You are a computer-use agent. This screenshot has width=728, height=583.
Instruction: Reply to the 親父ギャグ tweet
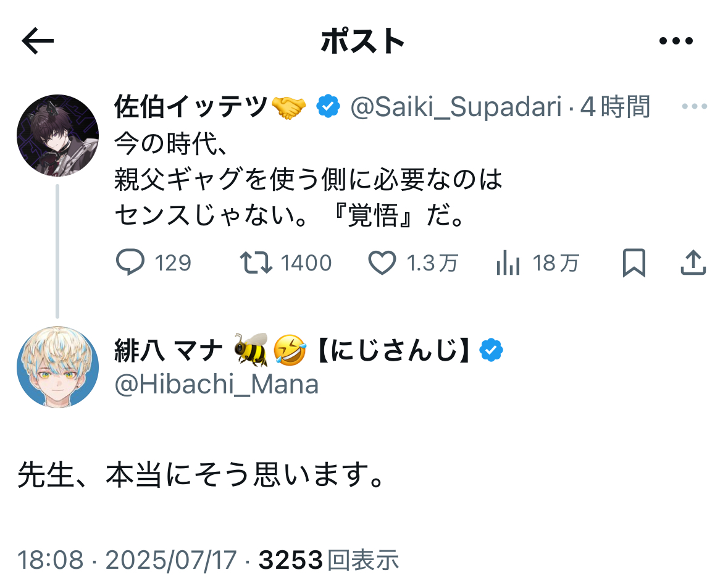130,263
